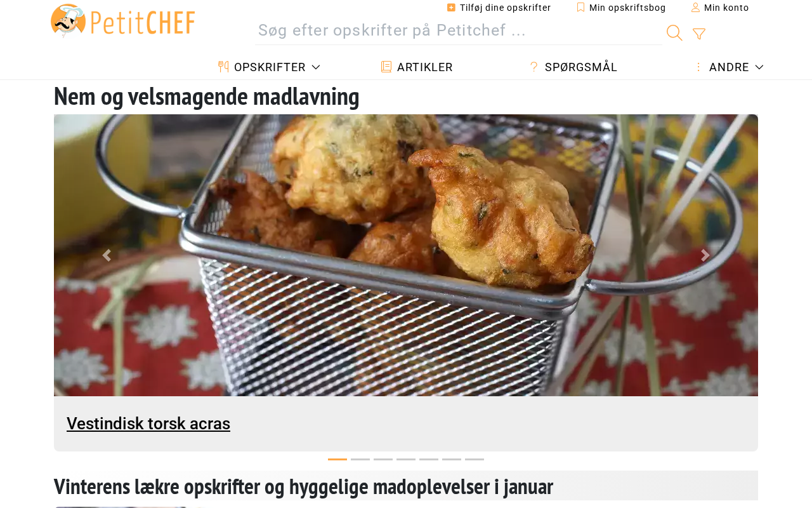Select the fourth carousel indicator
This screenshot has height=508, width=812.
point(406,459)
